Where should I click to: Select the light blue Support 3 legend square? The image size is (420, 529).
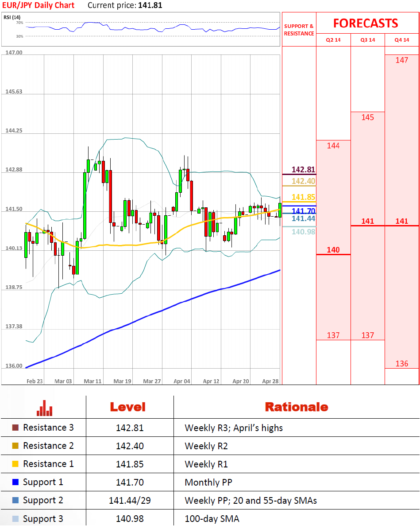(15, 519)
